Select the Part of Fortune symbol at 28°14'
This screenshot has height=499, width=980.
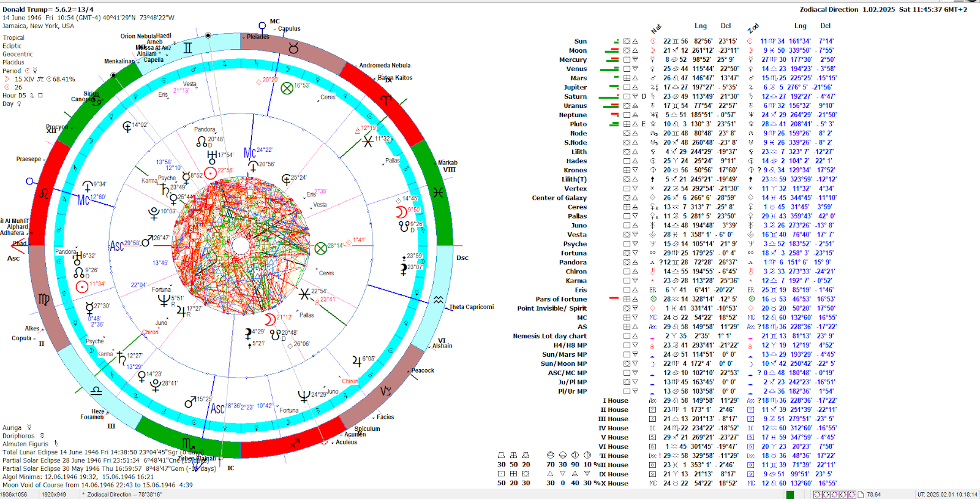320,248
